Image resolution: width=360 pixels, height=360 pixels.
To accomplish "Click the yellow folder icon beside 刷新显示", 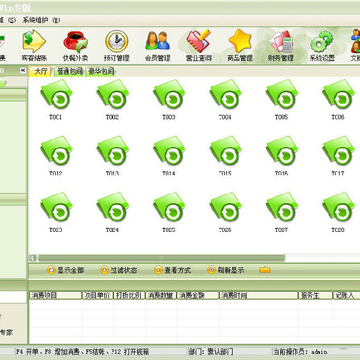I will [x=265, y=270].
